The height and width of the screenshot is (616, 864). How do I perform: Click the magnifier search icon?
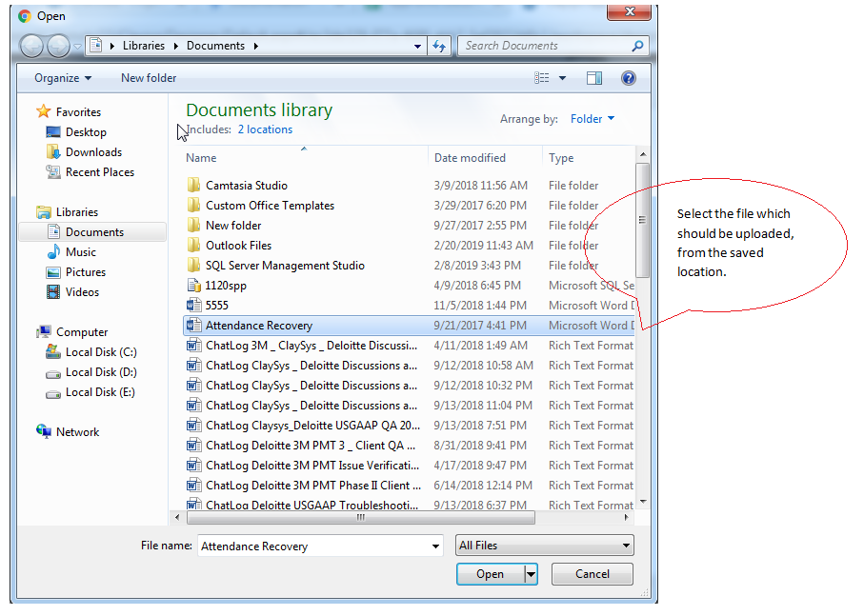637,46
